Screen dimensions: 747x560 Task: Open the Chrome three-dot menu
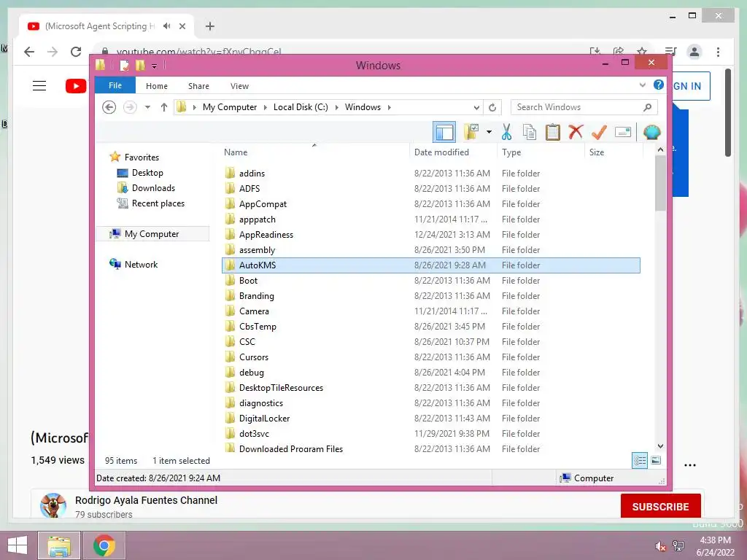[x=718, y=52]
